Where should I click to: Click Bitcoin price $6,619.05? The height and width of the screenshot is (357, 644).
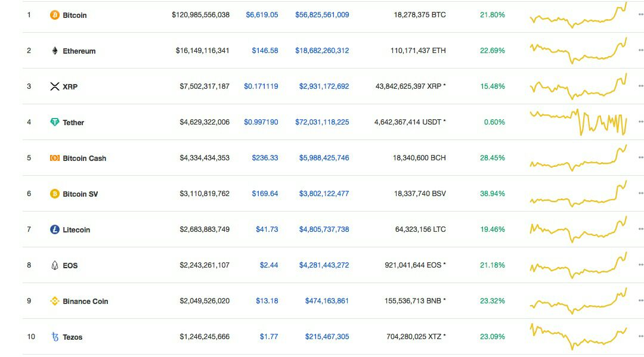coord(262,15)
